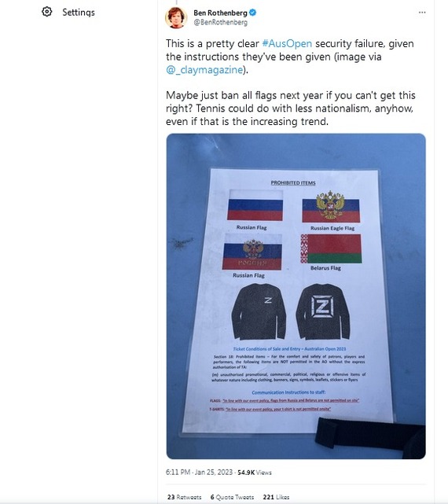Click the Settings menu label

click(x=79, y=13)
